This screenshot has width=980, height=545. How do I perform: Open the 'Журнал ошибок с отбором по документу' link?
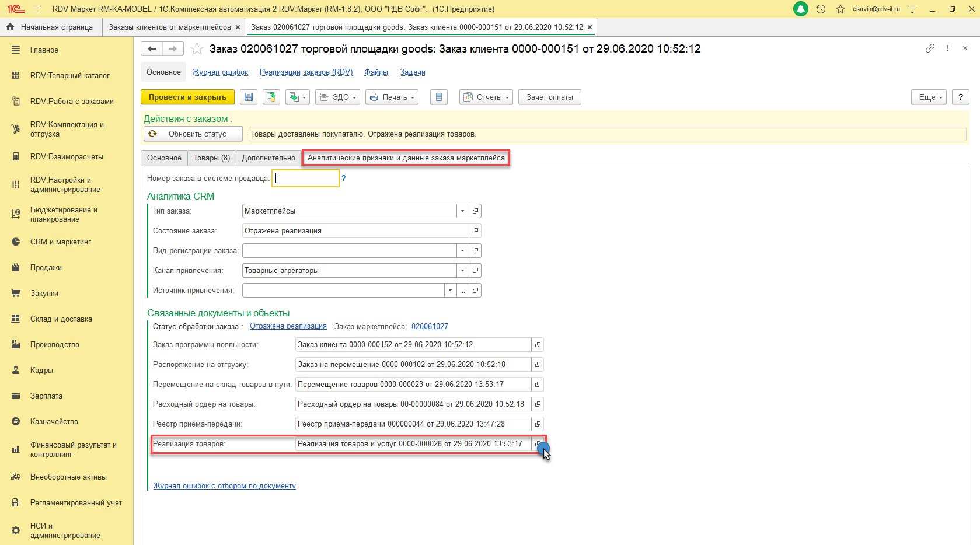click(224, 486)
